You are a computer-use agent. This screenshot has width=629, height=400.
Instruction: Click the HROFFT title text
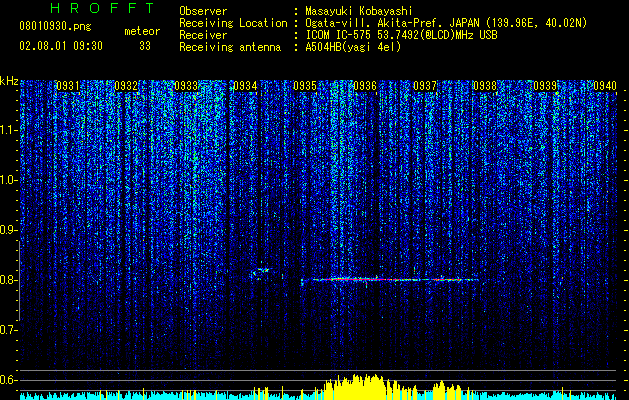103,8
